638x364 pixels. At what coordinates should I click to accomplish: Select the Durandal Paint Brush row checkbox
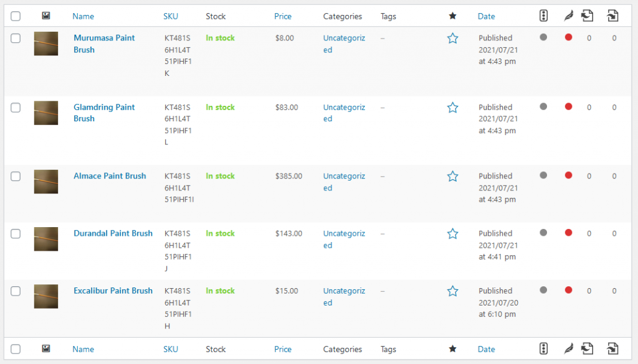coord(16,233)
